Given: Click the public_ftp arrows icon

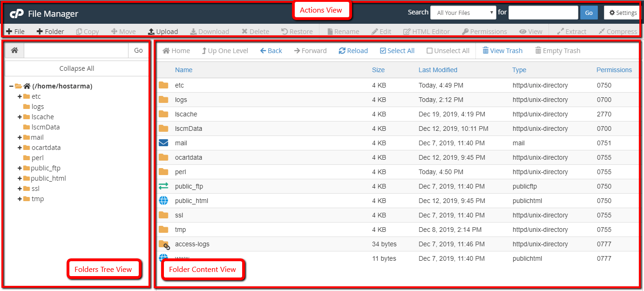Looking at the screenshot, I should [163, 186].
